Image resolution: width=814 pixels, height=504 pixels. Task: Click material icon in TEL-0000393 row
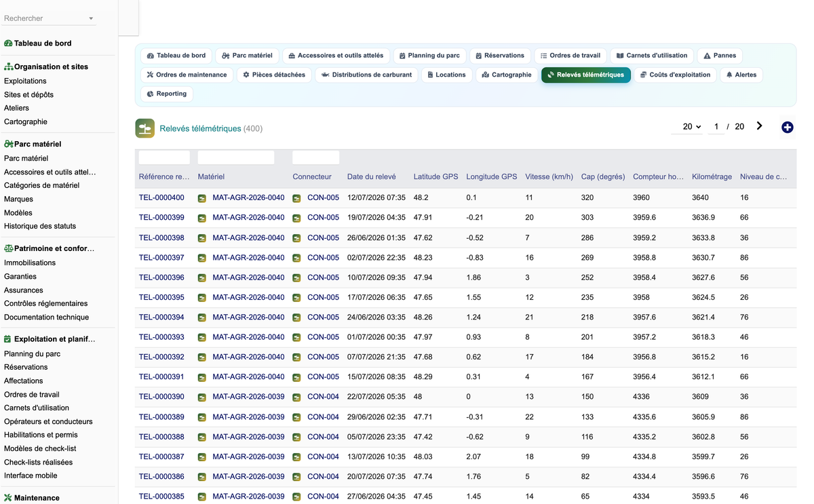pos(202,337)
